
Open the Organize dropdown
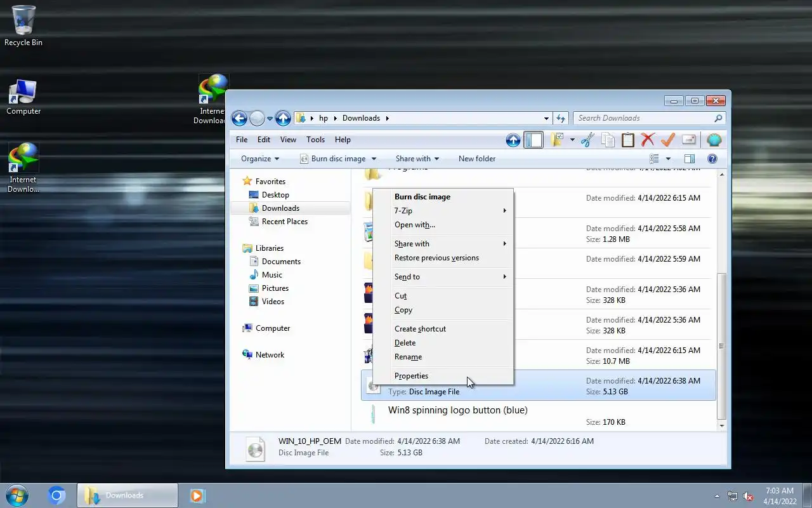tap(260, 159)
